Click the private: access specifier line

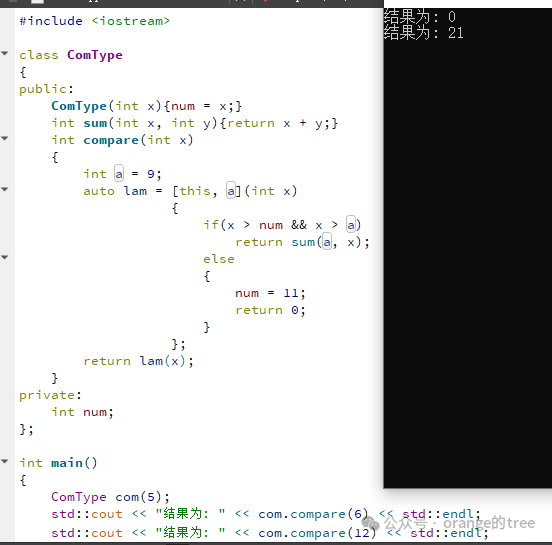(x=50, y=395)
